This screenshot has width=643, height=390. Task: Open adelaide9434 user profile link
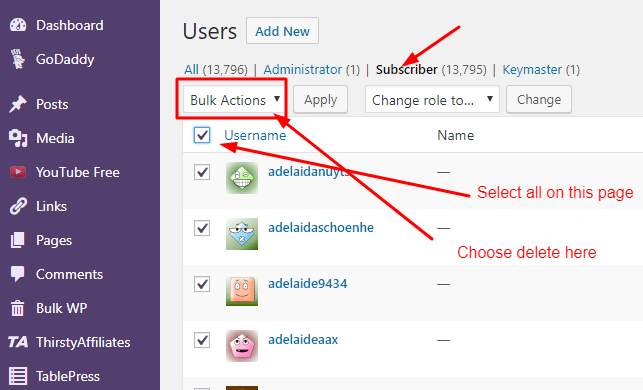(x=308, y=283)
